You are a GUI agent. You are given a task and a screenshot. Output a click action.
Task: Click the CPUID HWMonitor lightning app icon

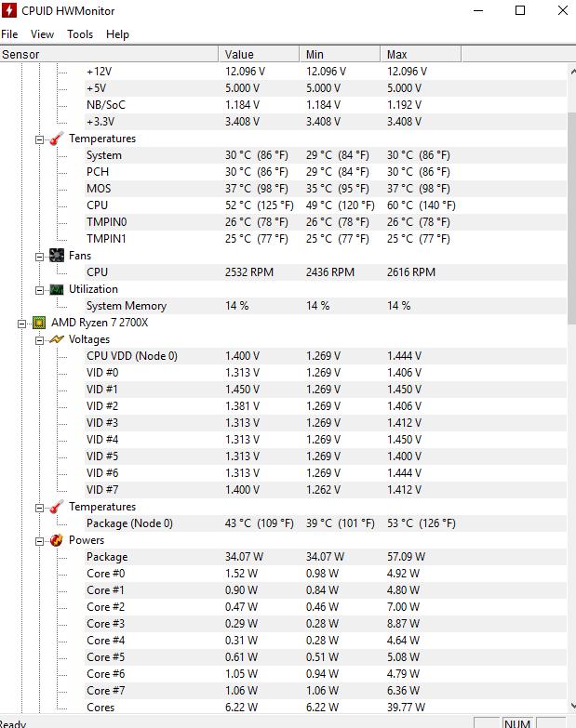coord(12,11)
